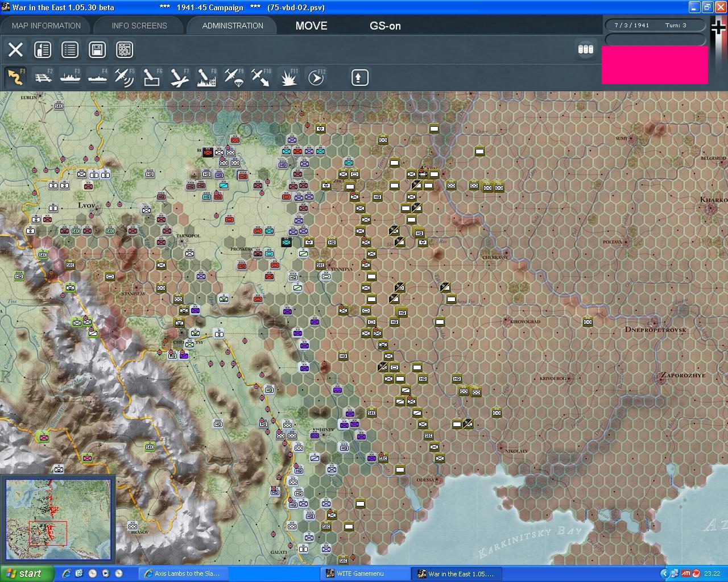Expand hidden system tray icons arrow

click(664, 573)
